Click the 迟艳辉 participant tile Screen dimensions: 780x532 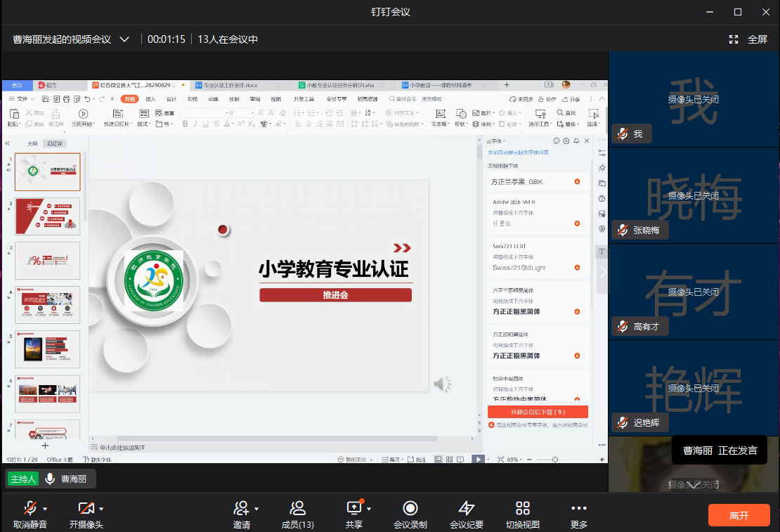point(694,388)
